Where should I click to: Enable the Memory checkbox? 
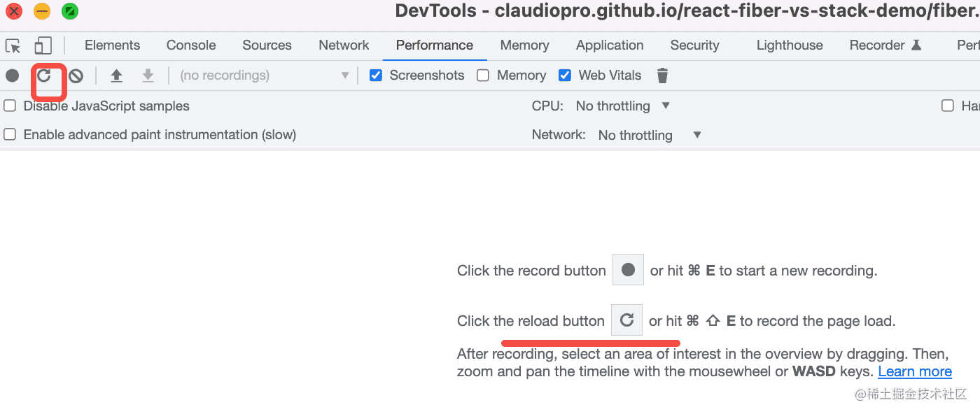coord(483,76)
